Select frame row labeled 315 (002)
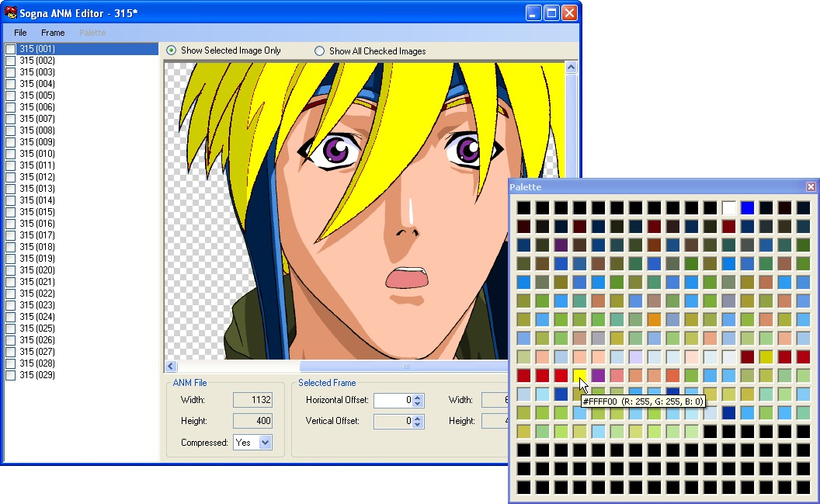This screenshot has height=504, width=820. [37, 60]
